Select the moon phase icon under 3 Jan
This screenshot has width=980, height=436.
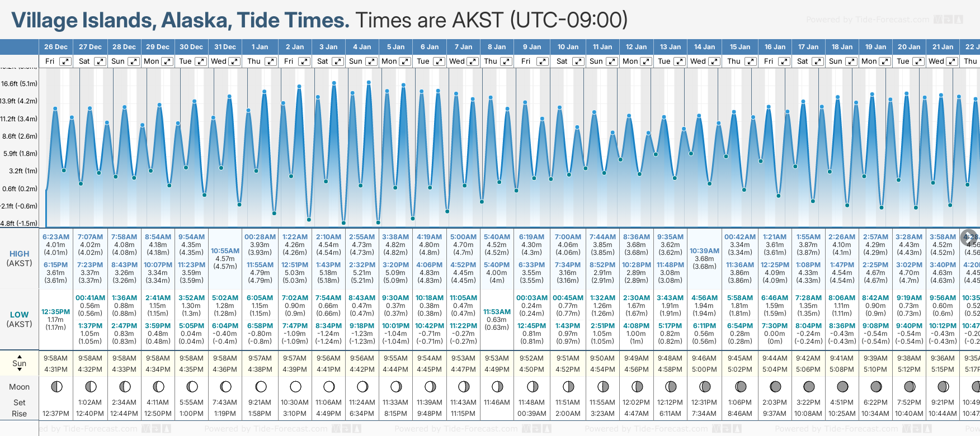pyautogui.click(x=329, y=386)
